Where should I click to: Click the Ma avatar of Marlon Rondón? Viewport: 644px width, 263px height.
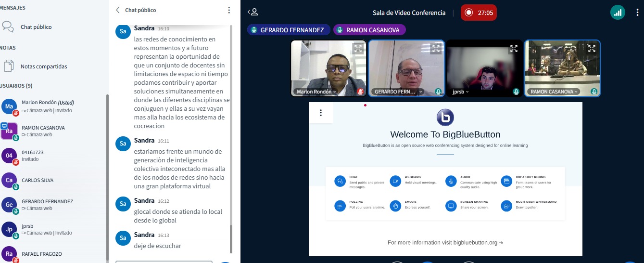9,106
